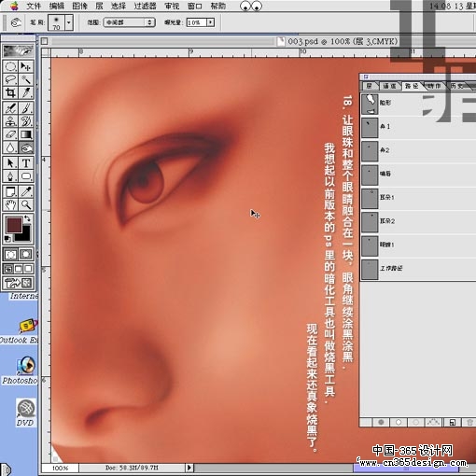Image resolution: width=476 pixels, height=476 pixels.
Task: Click the 10% exposure field
Action: (196, 22)
